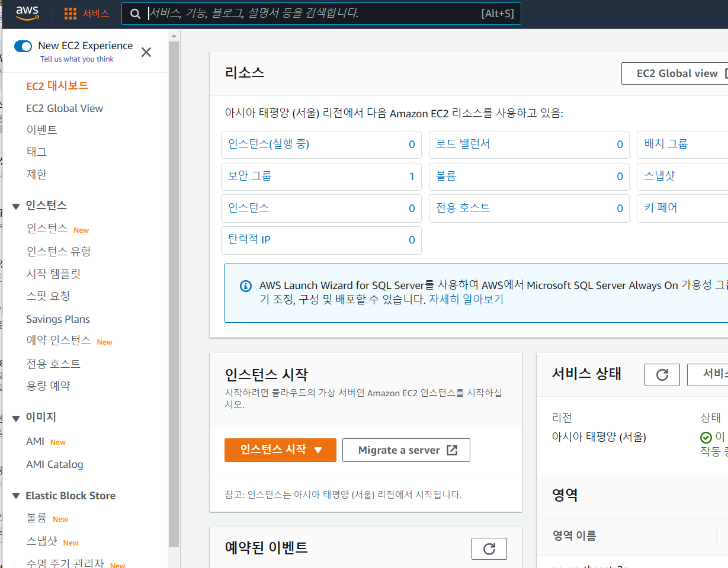The width and height of the screenshot is (728, 568).
Task: Collapse the Elastic Block Store section
Action: coord(16,496)
